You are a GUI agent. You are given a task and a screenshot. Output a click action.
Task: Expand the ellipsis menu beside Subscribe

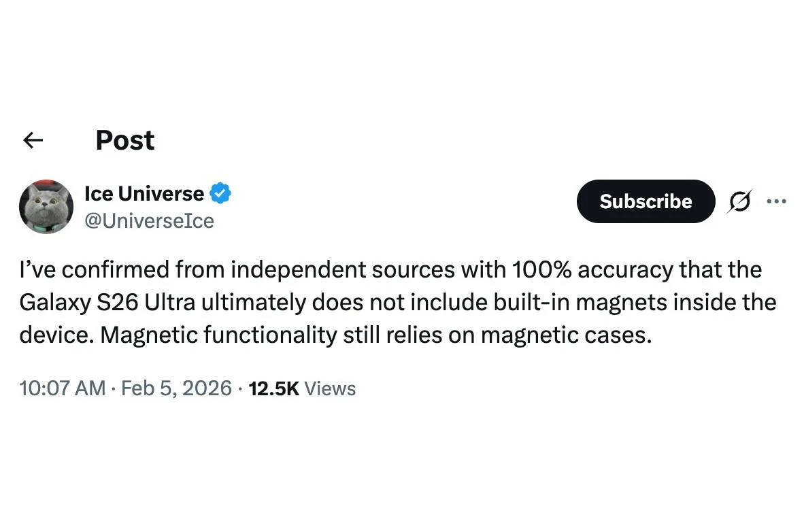tap(777, 201)
